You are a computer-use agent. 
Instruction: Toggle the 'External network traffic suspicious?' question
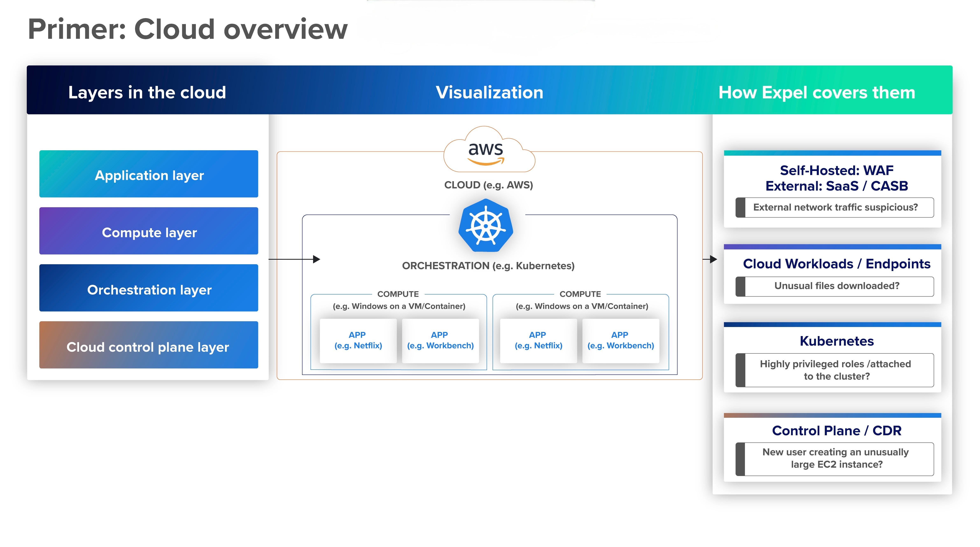pos(836,208)
